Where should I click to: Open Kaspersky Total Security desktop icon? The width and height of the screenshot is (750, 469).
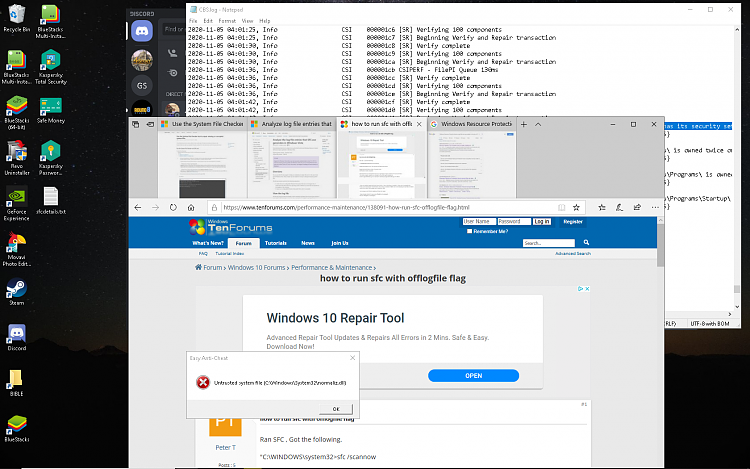50,67
